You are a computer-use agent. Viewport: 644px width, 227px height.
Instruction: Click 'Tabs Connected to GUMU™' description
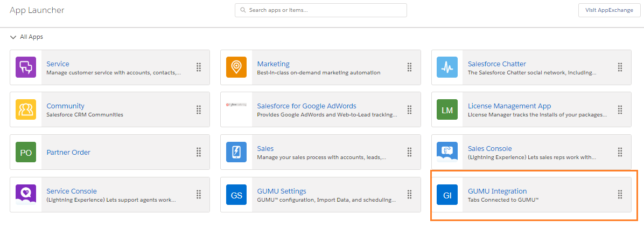503,200
